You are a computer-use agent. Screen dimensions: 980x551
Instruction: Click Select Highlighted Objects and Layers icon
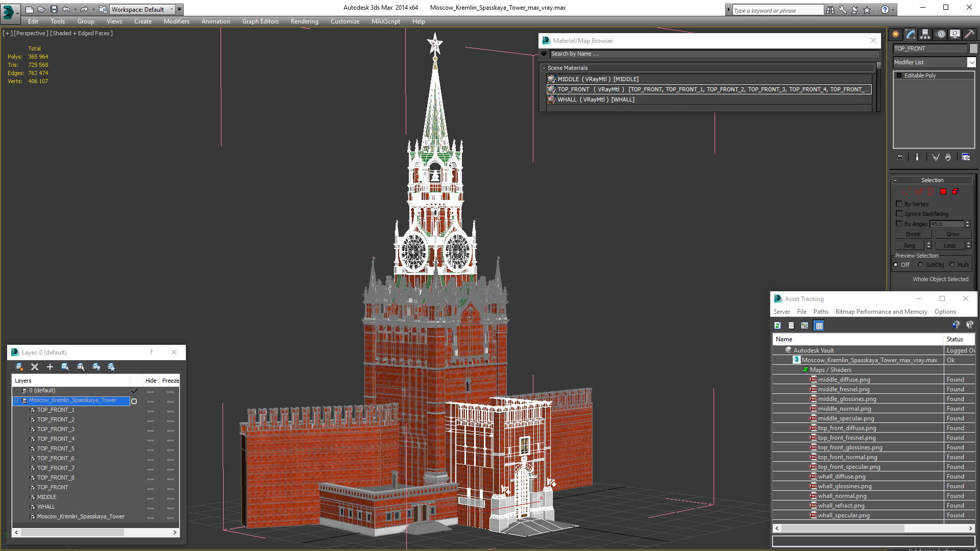pyautogui.click(x=65, y=367)
